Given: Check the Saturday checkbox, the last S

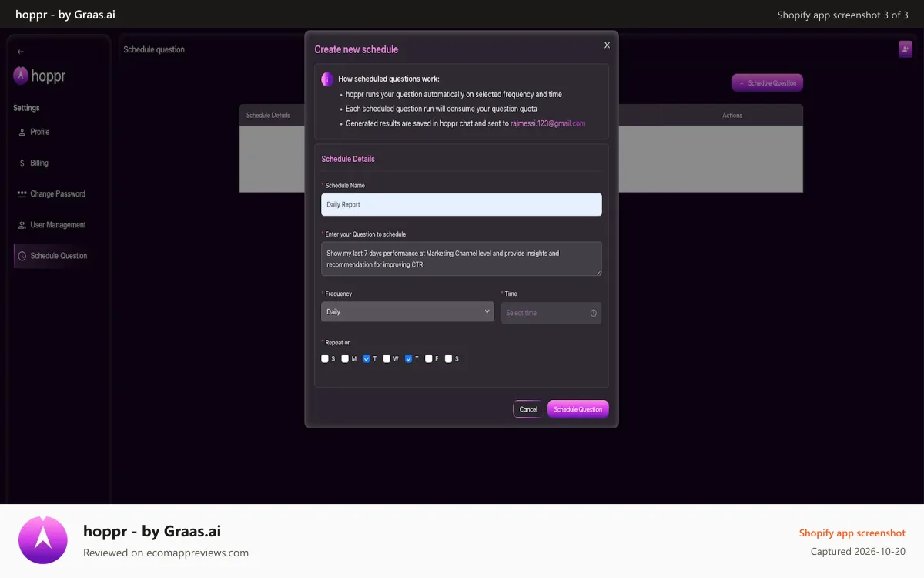Looking at the screenshot, I should 448,358.
